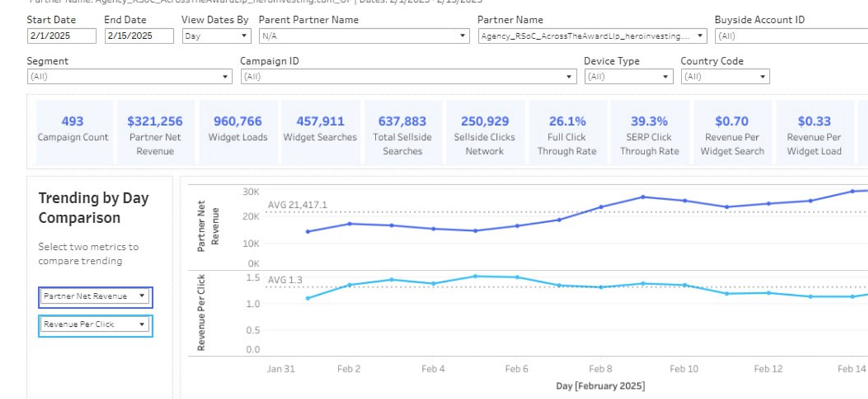Select the Campaign Count KPI card
The height and width of the screenshot is (399, 868).
coord(73,132)
